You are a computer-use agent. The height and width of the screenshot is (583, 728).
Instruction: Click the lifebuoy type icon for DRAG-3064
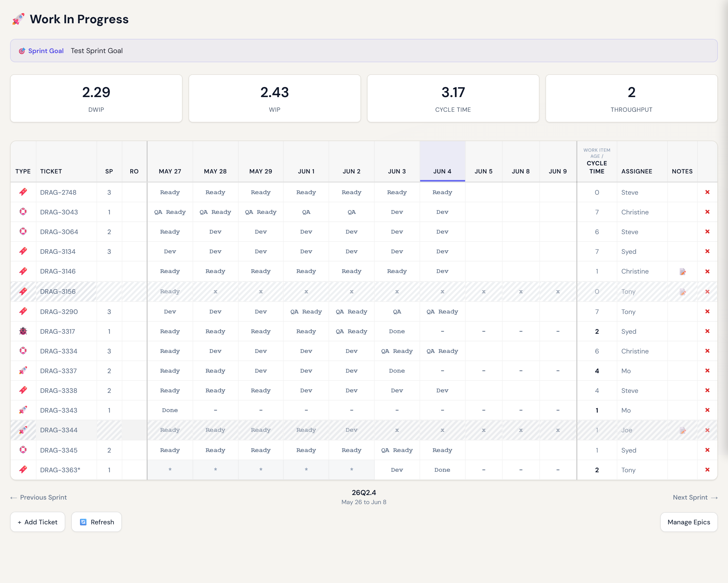tap(23, 232)
